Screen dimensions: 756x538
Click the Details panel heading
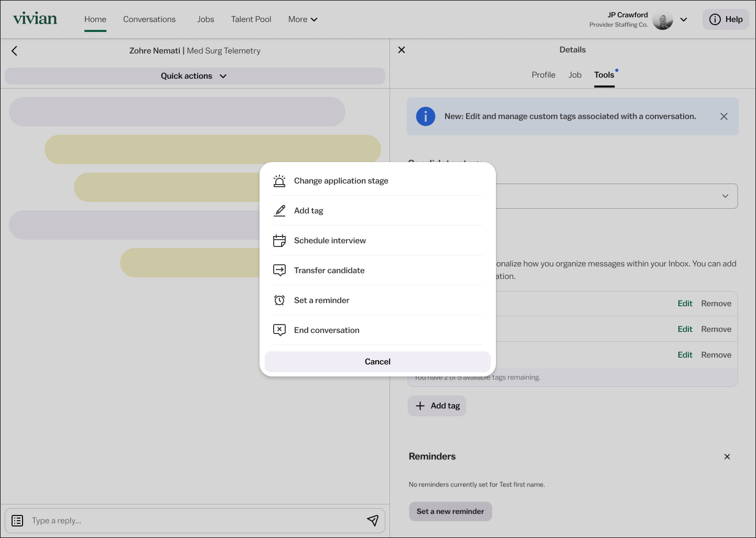(573, 50)
